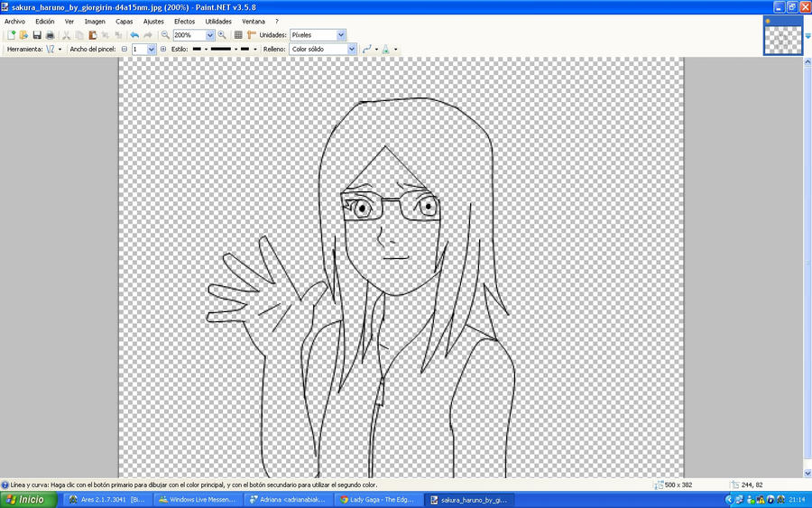Screen dimensions: 812x508
Task: Click the status bar help info icon
Action: (5, 485)
